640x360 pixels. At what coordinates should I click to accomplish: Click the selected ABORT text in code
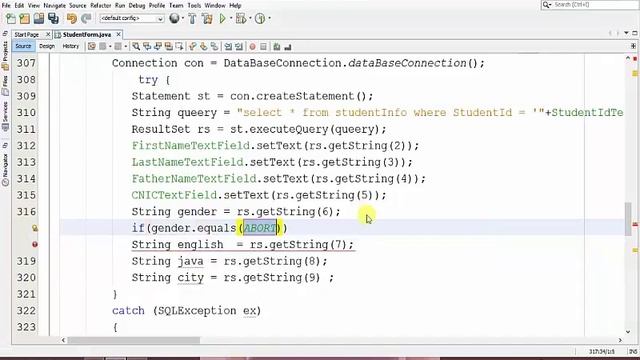coord(260,228)
